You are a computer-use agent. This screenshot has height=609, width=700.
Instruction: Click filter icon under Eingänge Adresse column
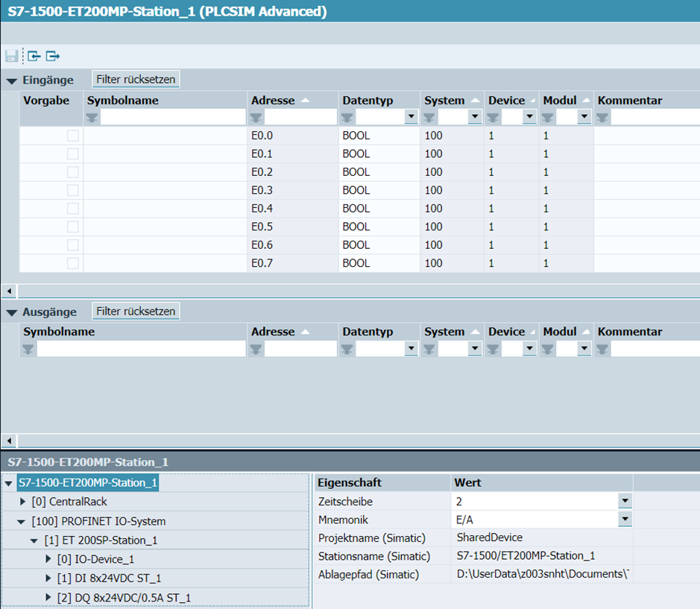coord(256,118)
